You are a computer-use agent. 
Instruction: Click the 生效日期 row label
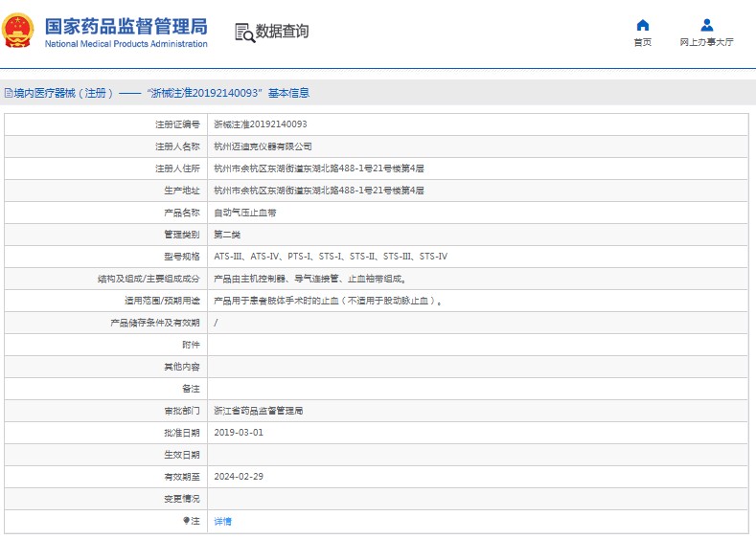pyautogui.click(x=181, y=455)
